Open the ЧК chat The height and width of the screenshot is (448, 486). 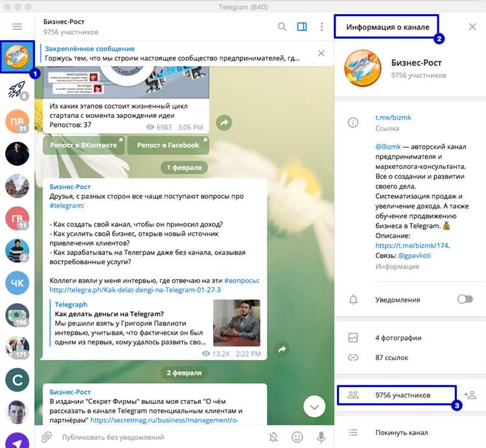17,283
